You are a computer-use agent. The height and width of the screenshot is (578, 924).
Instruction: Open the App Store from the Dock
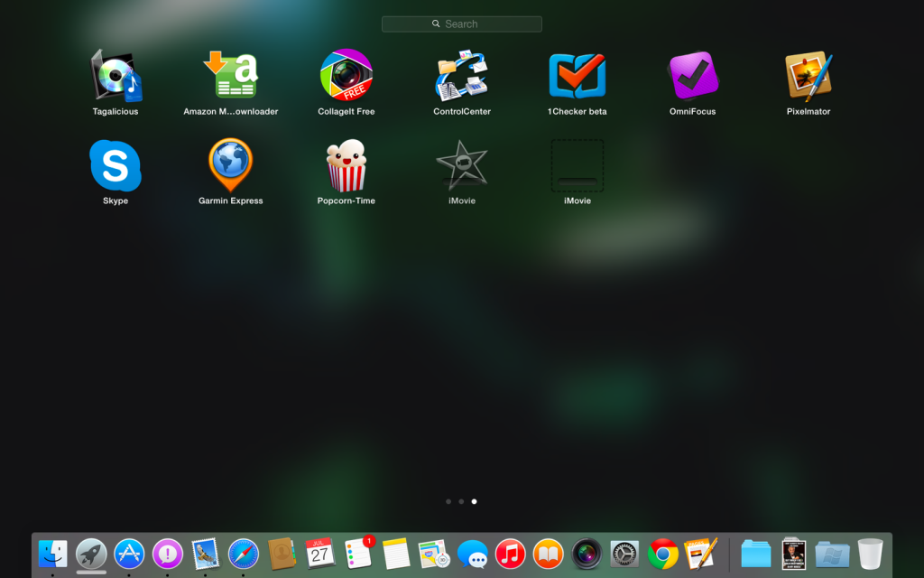coord(129,554)
